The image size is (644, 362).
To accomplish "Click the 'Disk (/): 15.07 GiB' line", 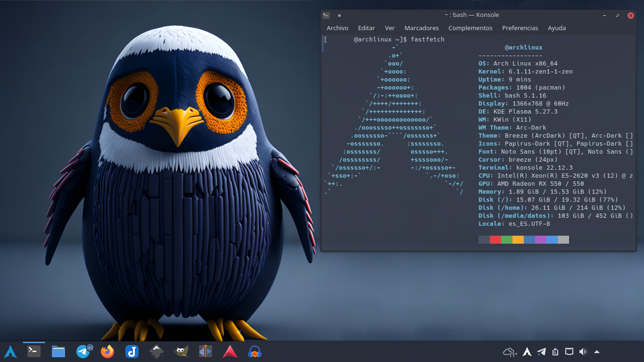I will tap(548, 200).
